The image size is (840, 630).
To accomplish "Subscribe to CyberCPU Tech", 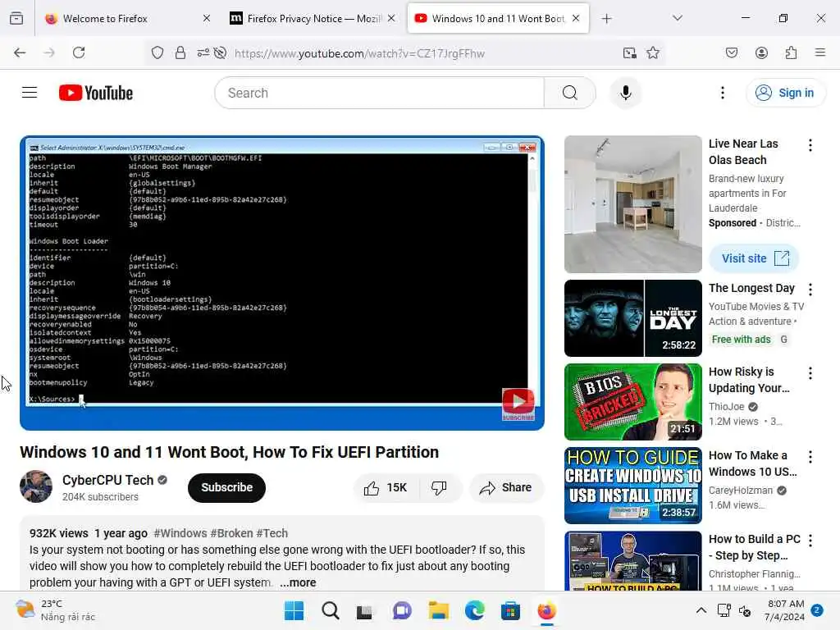I will tap(226, 487).
